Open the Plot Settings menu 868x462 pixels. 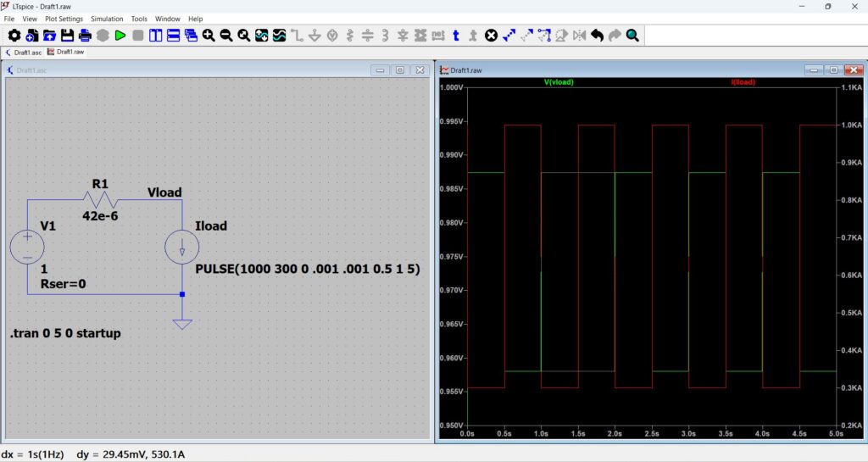tap(64, 19)
